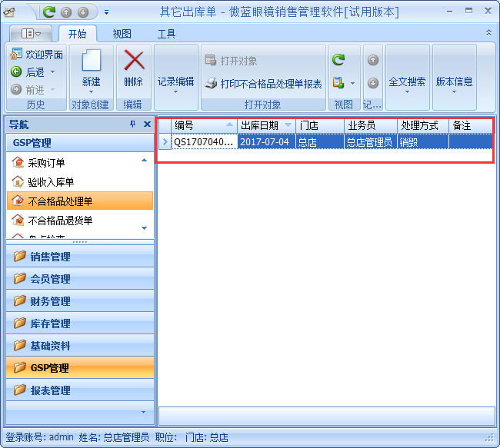
Task: Click the down arrow icon in title bar
Action: 83,12
